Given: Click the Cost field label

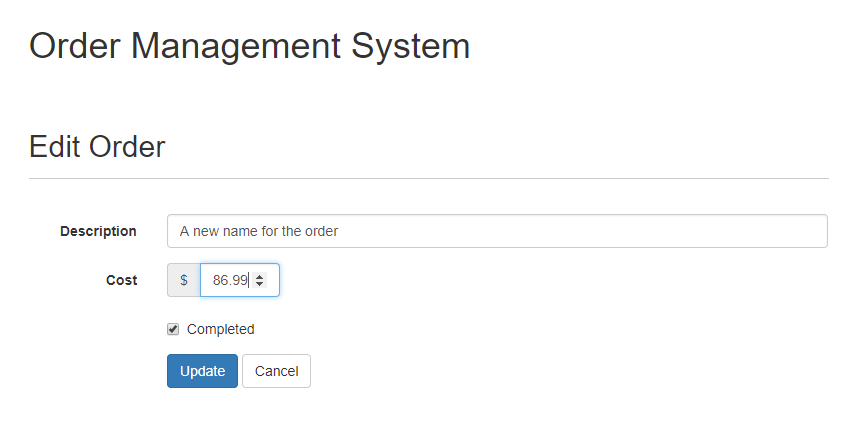Looking at the screenshot, I should coord(122,280).
